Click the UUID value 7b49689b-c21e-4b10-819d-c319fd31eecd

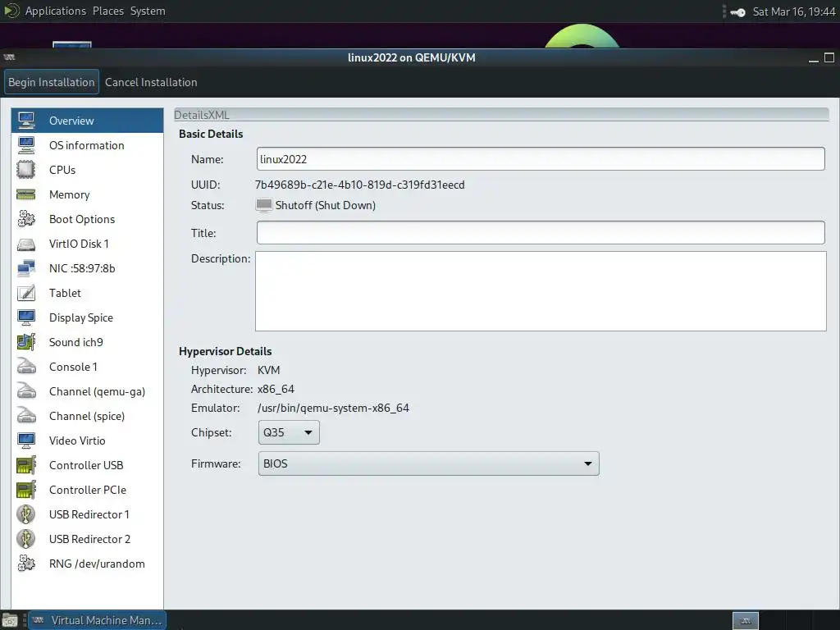coord(360,185)
